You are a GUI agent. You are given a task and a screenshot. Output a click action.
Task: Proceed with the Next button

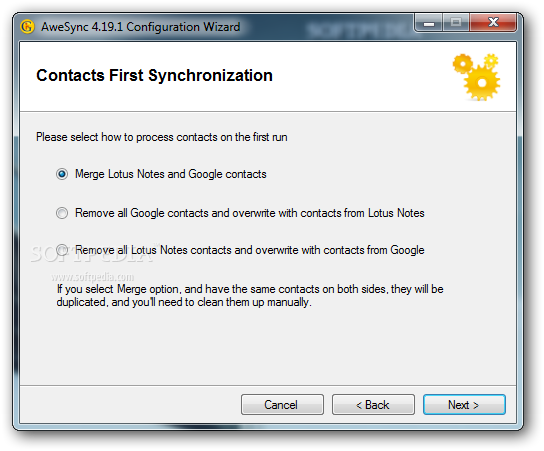[x=464, y=405]
